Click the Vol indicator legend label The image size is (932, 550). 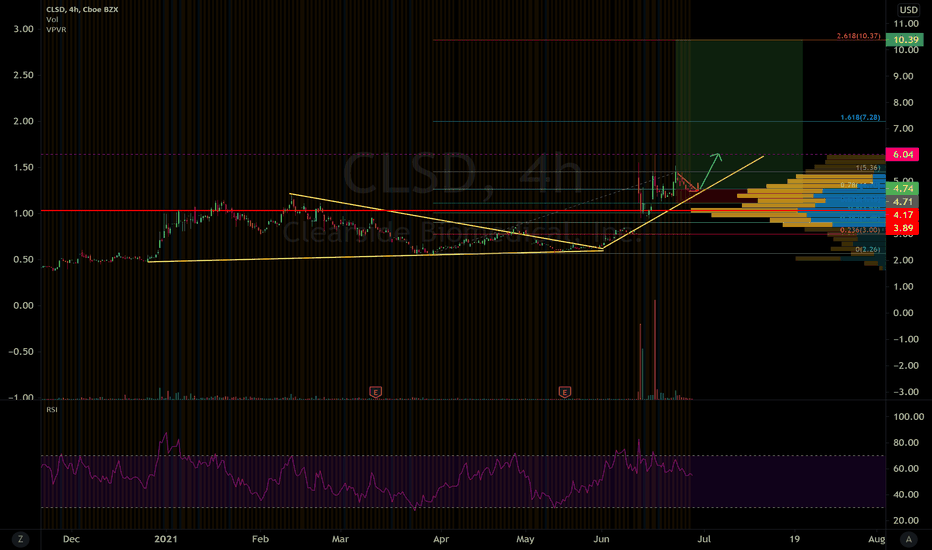click(x=52, y=20)
